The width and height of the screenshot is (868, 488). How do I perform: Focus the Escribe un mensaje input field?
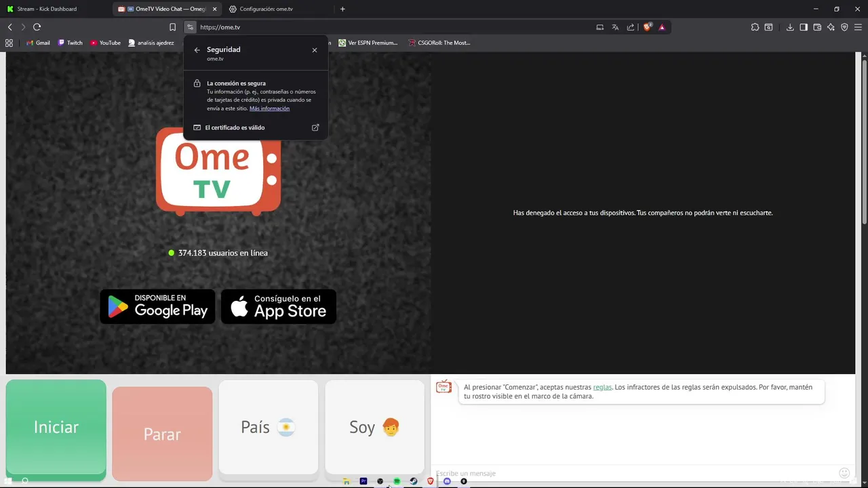click(x=634, y=473)
